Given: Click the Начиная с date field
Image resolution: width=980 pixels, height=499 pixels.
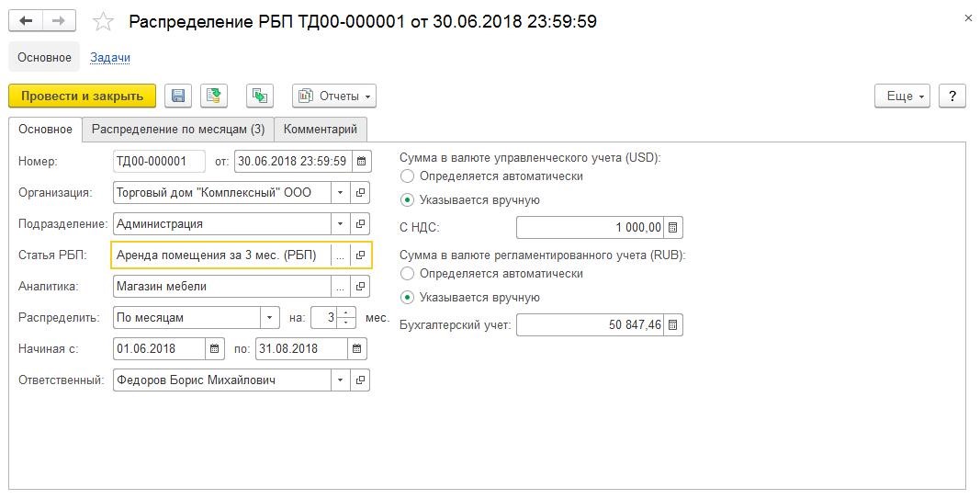Looking at the screenshot, I should click(x=160, y=349).
